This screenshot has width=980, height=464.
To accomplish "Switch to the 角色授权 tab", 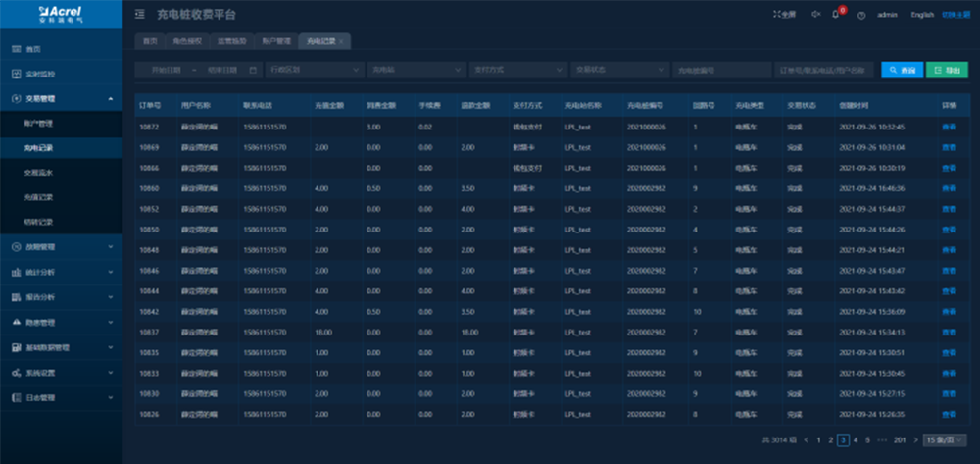I will tap(189, 42).
